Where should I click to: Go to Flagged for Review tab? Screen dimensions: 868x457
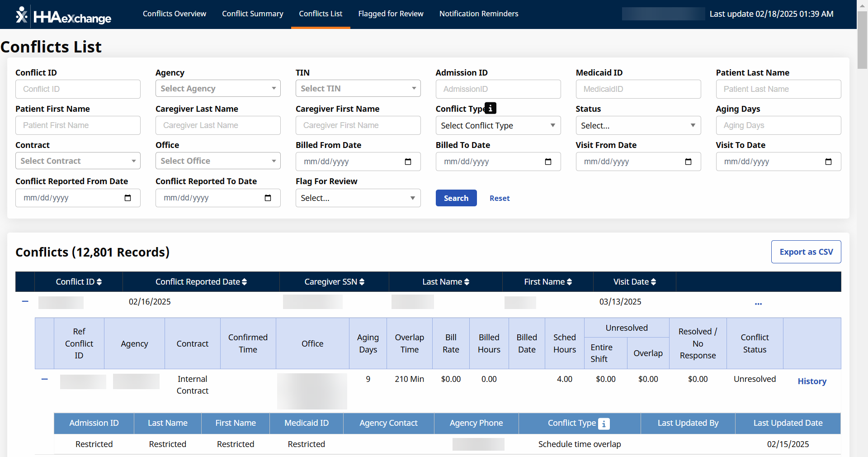pos(391,14)
